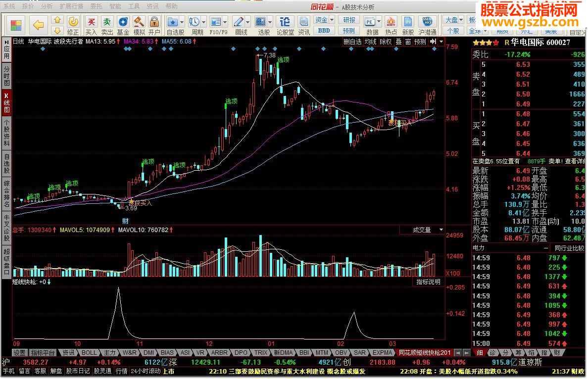Select 分时图 view in left sidebar
The height and width of the screenshot is (379, 588).
[x=6, y=75]
